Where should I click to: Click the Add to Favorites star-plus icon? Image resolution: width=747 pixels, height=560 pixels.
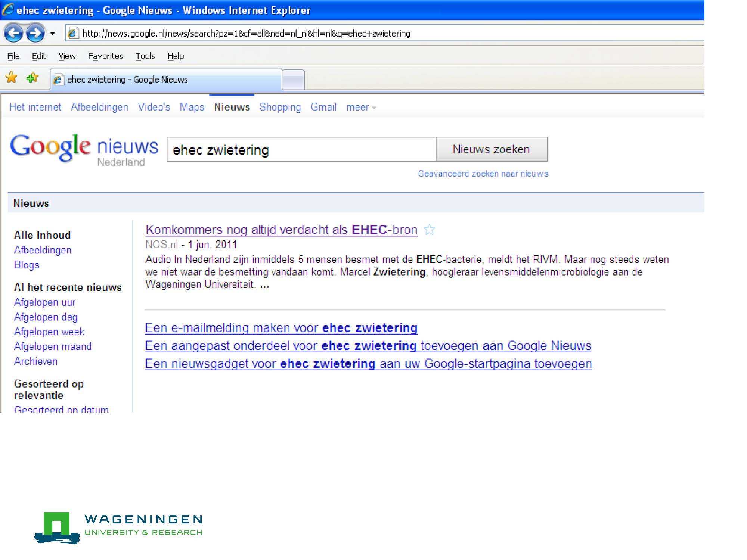[x=32, y=77]
